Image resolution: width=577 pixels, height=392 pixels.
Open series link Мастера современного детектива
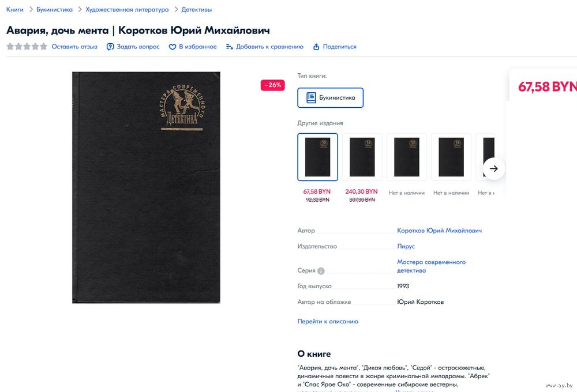(431, 266)
